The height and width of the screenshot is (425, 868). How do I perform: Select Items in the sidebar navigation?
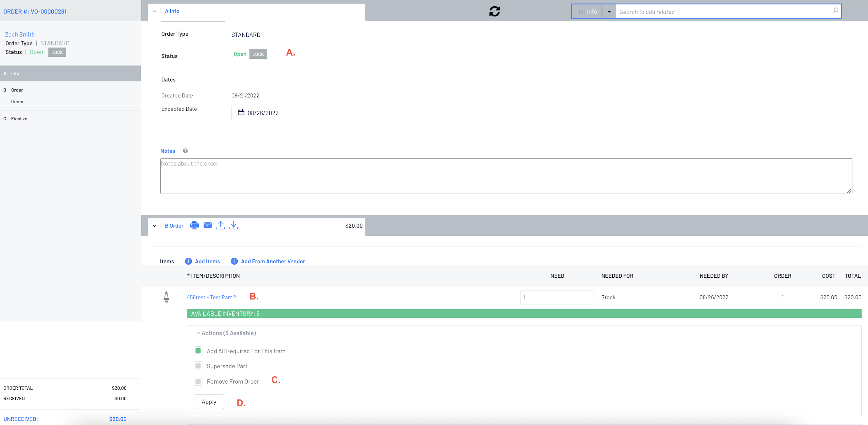(x=17, y=102)
